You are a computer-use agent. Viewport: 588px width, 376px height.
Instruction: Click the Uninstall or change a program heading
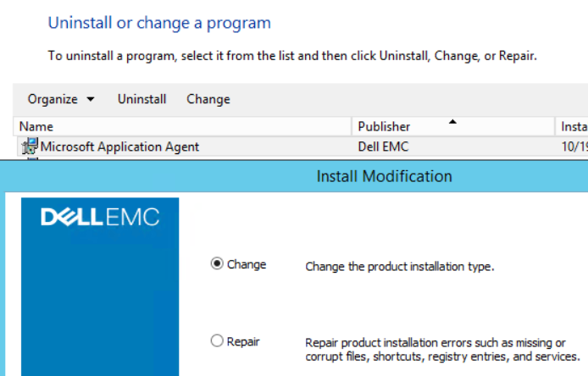pos(159,23)
